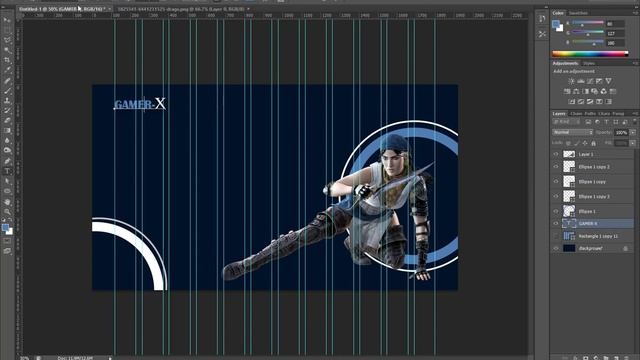Switch to the Paths tab
Viewport: 640px width, 360px height.
pos(590,113)
